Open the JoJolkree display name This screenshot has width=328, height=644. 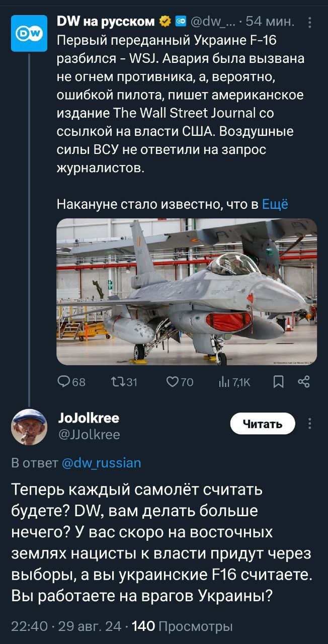89,418
